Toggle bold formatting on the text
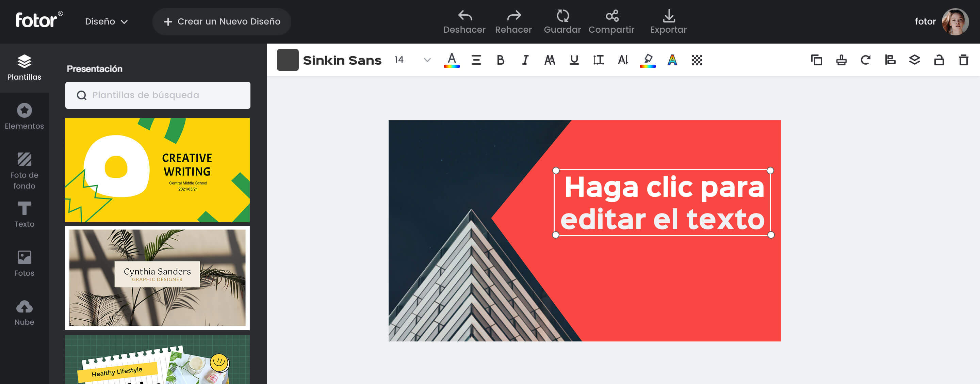The width and height of the screenshot is (980, 384). (500, 60)
